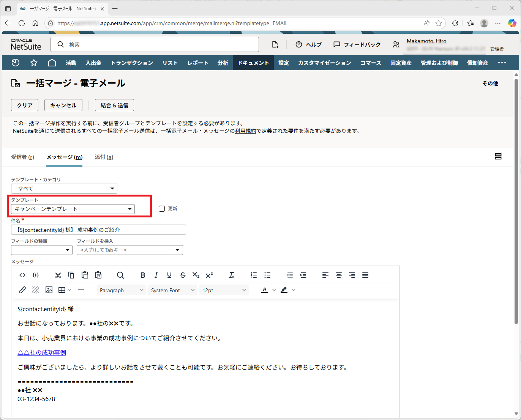Open the ドキュメント menu
This screenshot has width=521, height=420.
253,63
